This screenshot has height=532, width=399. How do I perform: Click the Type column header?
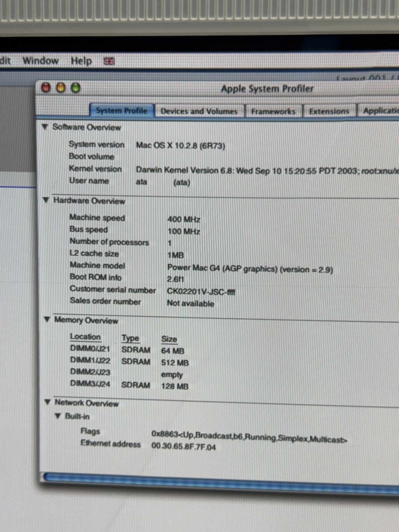click(130, 338)
